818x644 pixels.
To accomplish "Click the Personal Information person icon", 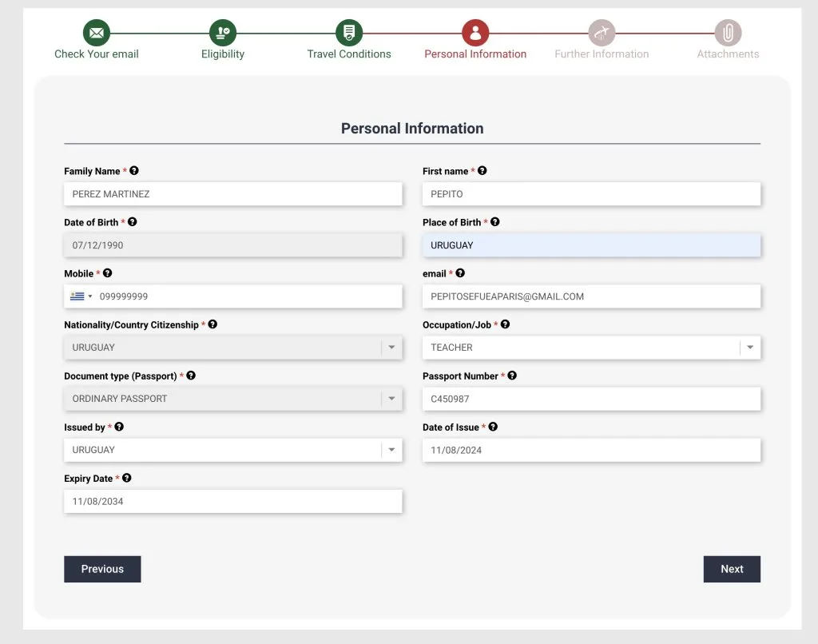I will 475,33.
